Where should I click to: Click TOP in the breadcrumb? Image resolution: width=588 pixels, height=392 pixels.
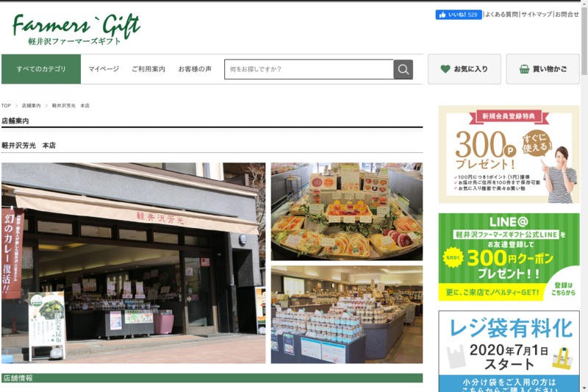(6, 106)
